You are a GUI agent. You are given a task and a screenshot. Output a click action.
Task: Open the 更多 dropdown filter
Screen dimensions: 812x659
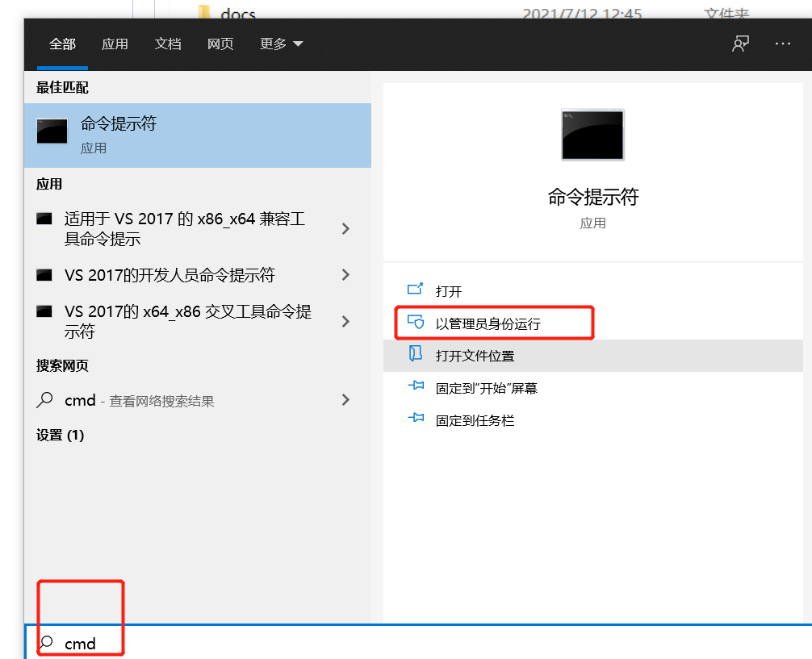[x=281, y=44]
